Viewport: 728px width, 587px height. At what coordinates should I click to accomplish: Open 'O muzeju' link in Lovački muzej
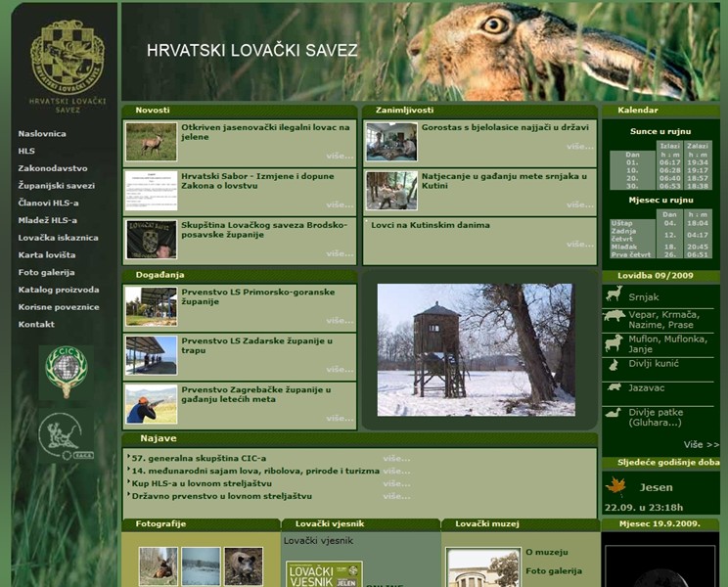pos(546,552)
